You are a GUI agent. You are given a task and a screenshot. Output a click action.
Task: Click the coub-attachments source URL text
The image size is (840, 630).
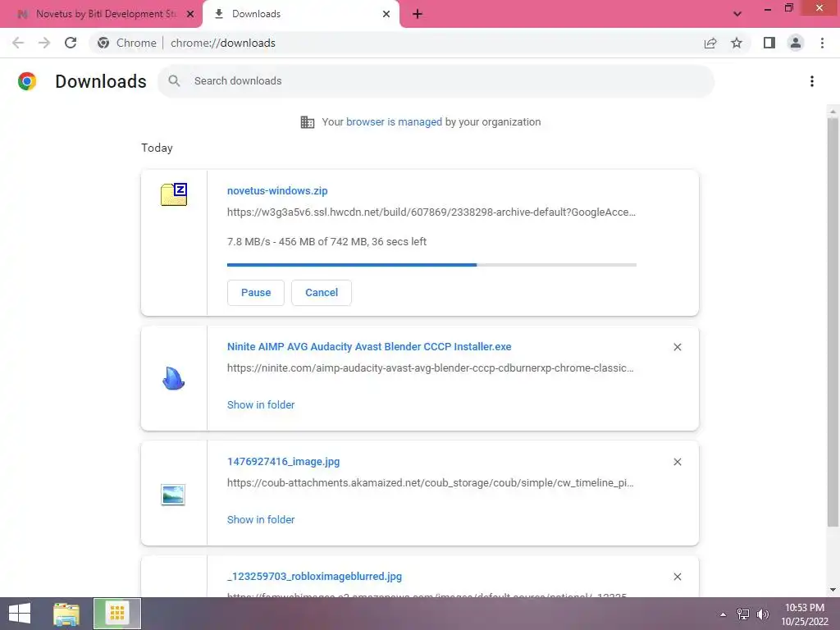pos(430,482)
